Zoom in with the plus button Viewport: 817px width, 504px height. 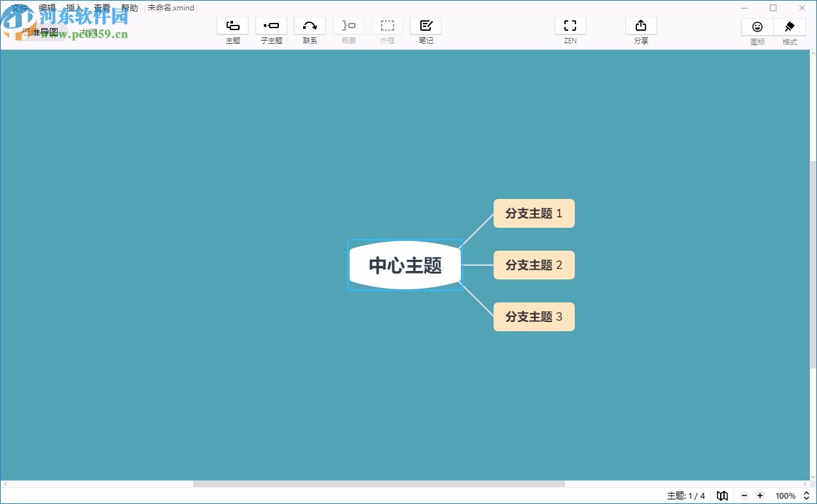pyautogui.click(x=759, y=495)
